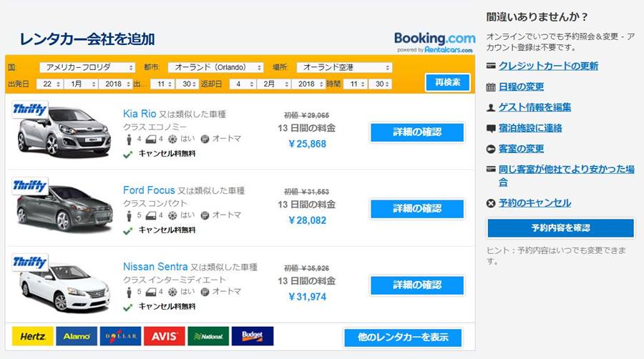Open the pickup day dropdown showing 22
Viewport: 644px width, 359px height.
tap(49, 84)
